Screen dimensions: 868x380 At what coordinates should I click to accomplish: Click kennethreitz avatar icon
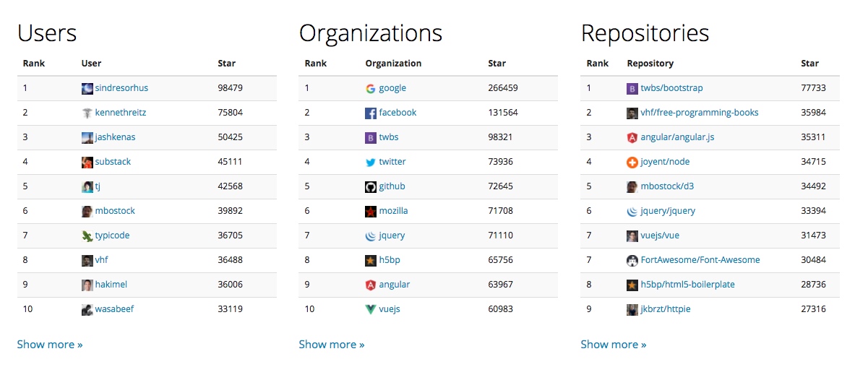click(x=87, y=113)
